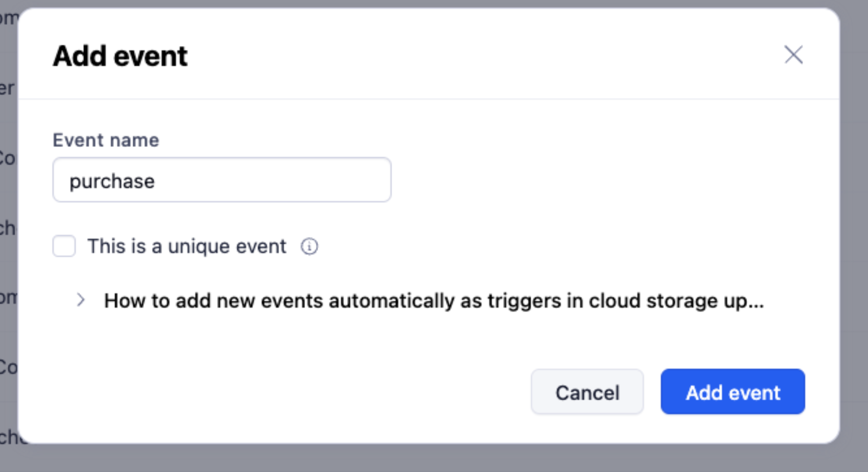Image resolution: width=868 pixels, height=472 pixels.
Task: Click the info icon beside unique event
Action: point(309,246)
